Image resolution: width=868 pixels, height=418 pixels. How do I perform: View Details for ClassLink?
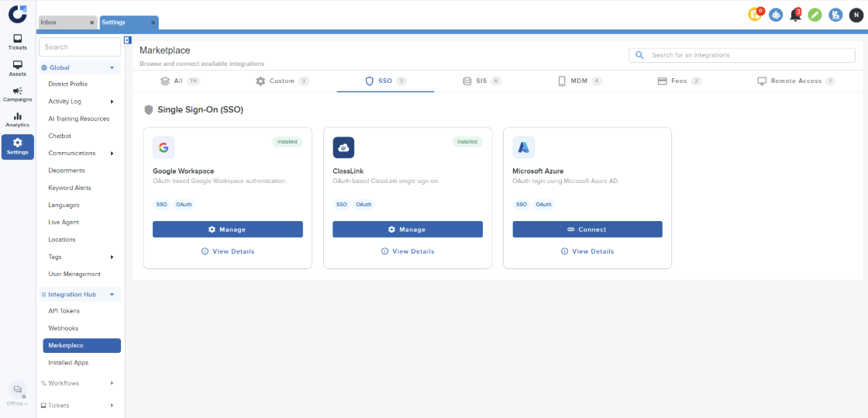407,251
